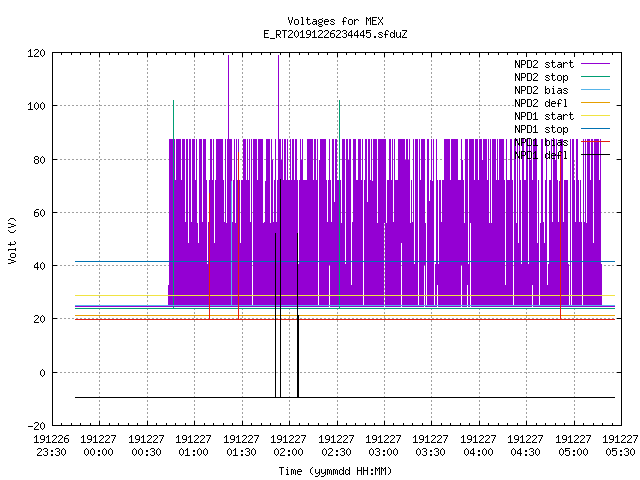The width and height of the screenshot is (640, 480).
Task: Click the filename E_RT20191226234445.sfduZ subtitle
Action: pos(335,34)
